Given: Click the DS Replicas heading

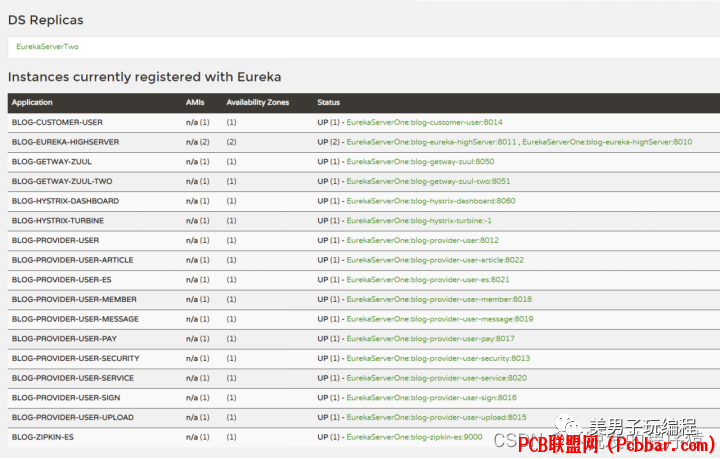Looking at the screenshot, I should 45,20.
